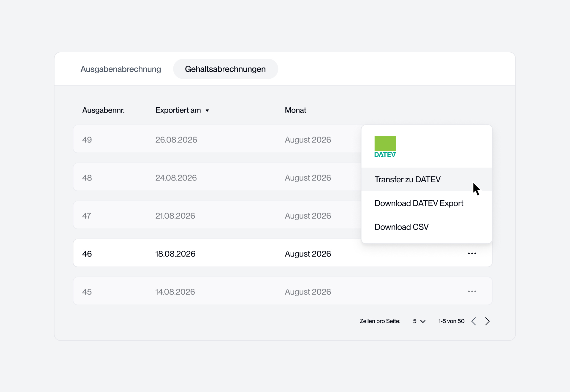Sort by the Exportiert am column arrow
The height and width of the screenshot is (392, 570).
coord(207,110)
